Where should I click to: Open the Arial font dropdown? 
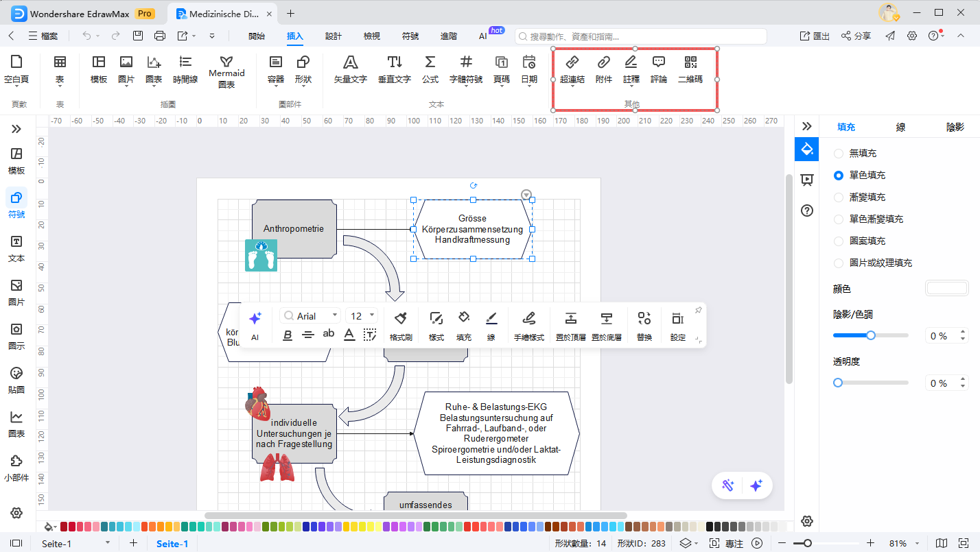310,315
